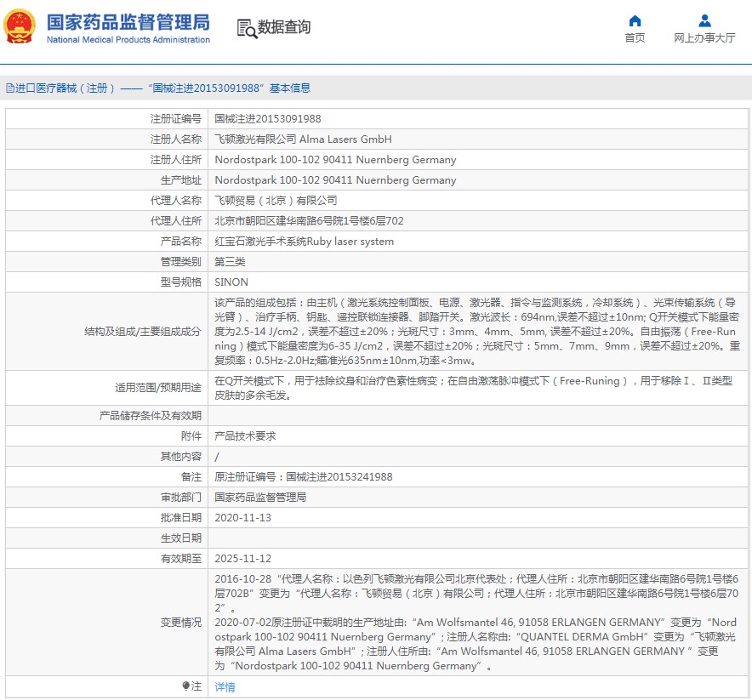Click the 产品储存条件及有效期 label
Screen dimensions: 752x700
150,416
